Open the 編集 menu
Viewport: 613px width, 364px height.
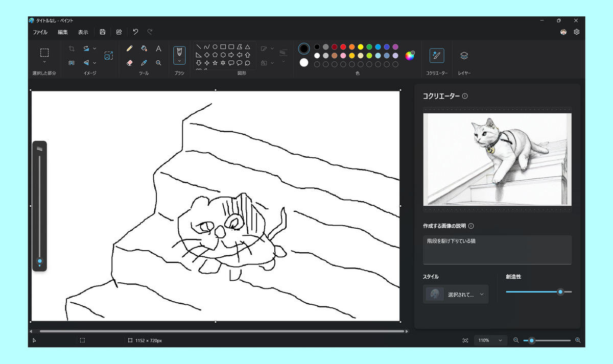(63, 32)
